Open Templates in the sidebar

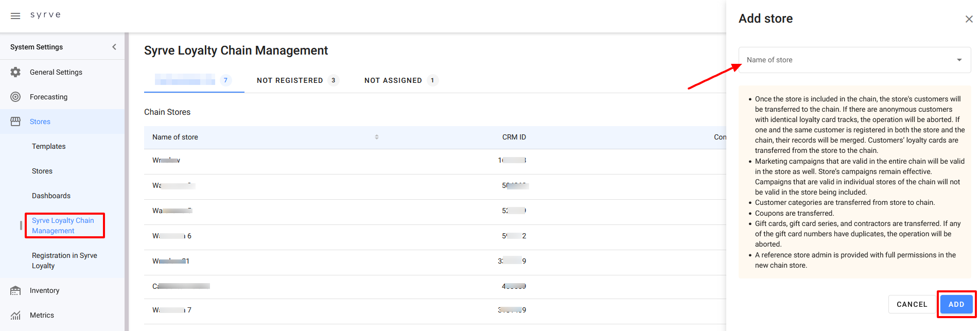(49, 146)
